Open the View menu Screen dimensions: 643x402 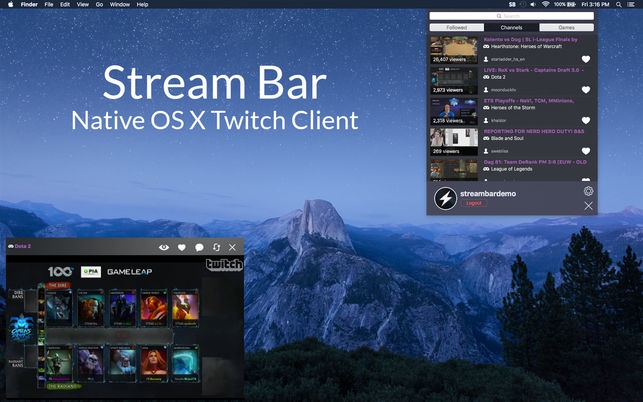tap(82, 5)
